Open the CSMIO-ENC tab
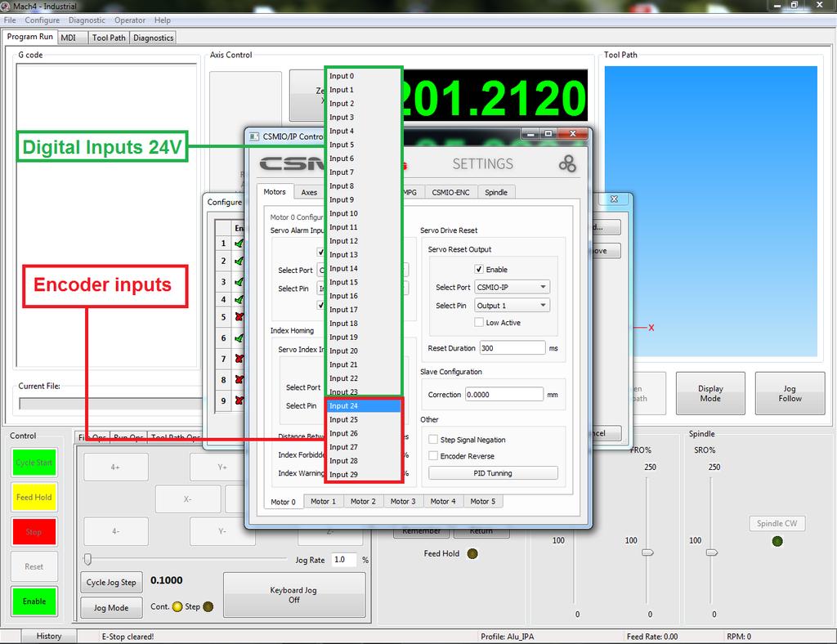This screenshot has width=837, height=644. tap(450, 193)
